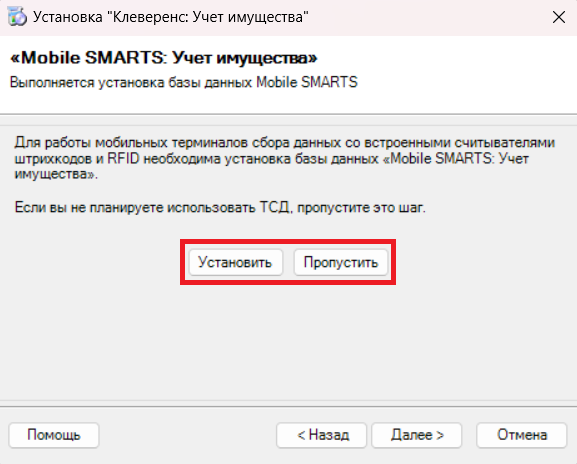Go back with the < Назад button

[322, 435]
